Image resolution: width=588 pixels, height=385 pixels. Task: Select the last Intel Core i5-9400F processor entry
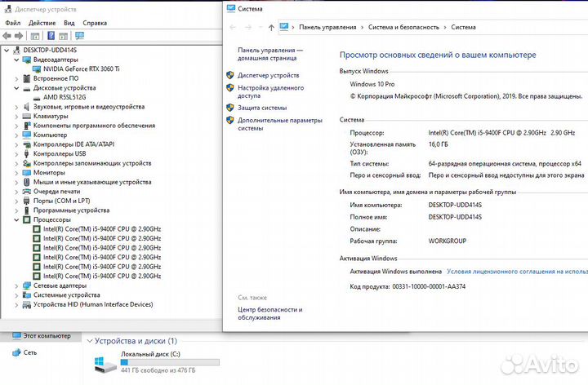tap(102, 276)
